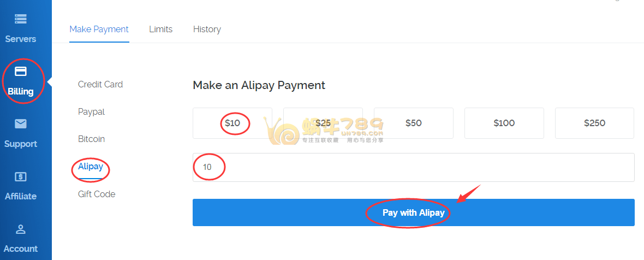
Task: Open Billing via credit card icon
Action: pos(21,72)
